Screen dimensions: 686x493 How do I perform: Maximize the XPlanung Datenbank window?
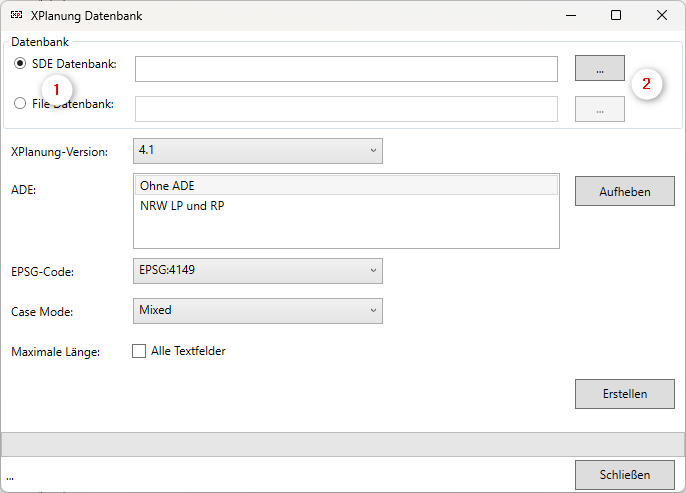click(x=616, y=15)
